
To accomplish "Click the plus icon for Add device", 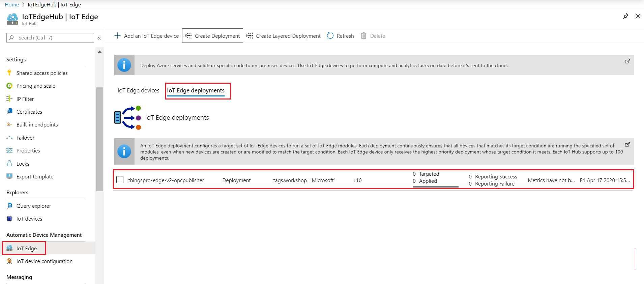I will [x=117, y=35].
